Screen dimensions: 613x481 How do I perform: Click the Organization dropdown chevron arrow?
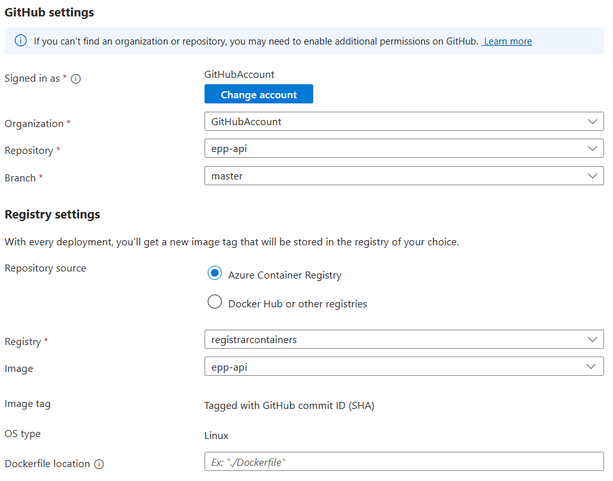click(592, 122)
